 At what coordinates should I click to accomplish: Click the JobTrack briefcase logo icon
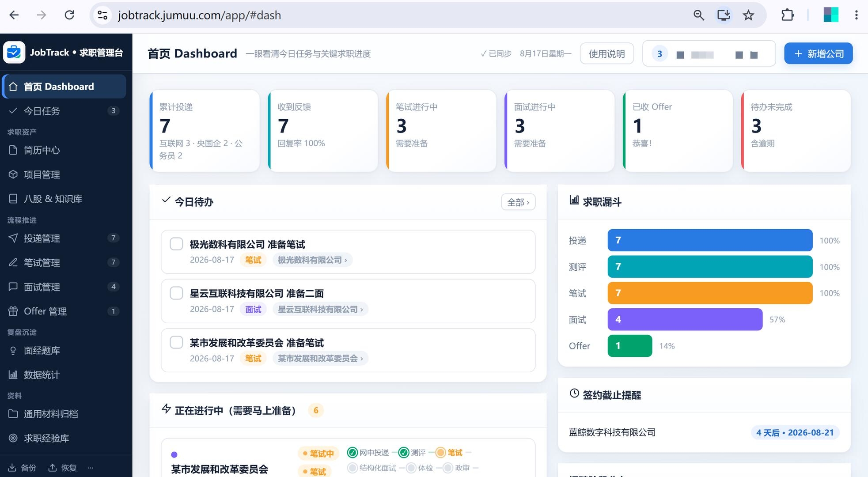[14, 53]
